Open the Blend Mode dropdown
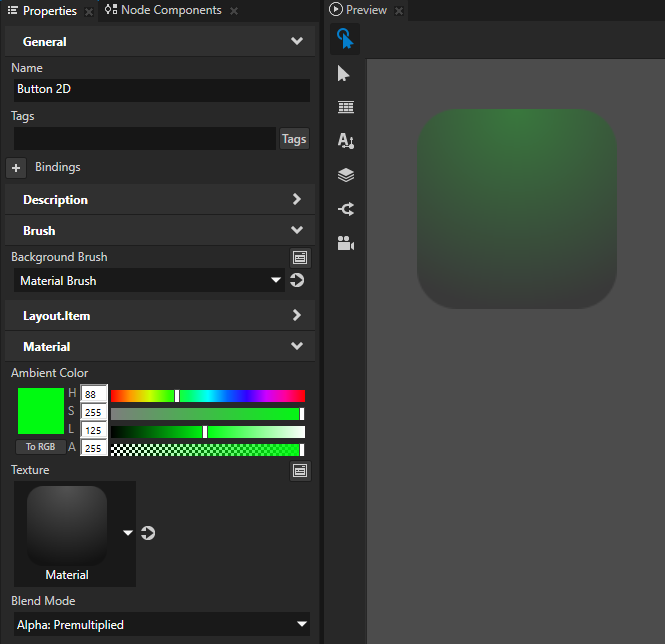This screenshot has height=644, width=665. [x=161, y=625]
